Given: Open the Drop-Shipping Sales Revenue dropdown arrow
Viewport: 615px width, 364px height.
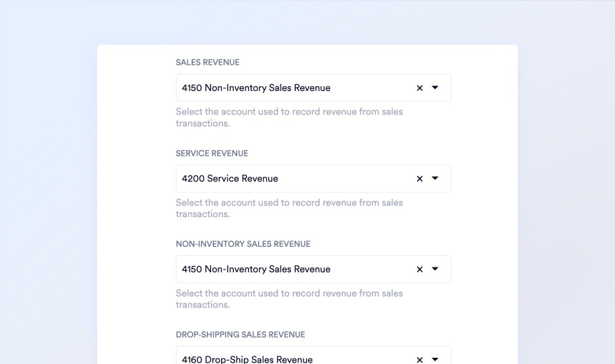Looking at the screenshot, I should 435,359.
